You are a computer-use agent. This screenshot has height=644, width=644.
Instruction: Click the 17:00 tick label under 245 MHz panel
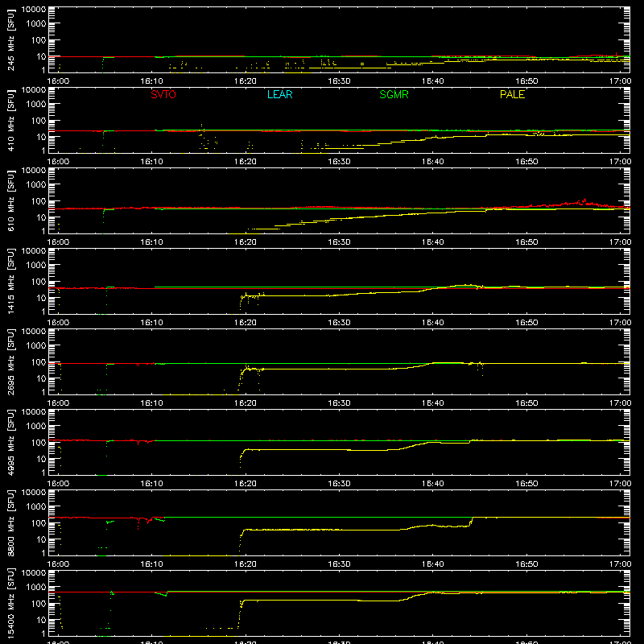click(620, 81)
